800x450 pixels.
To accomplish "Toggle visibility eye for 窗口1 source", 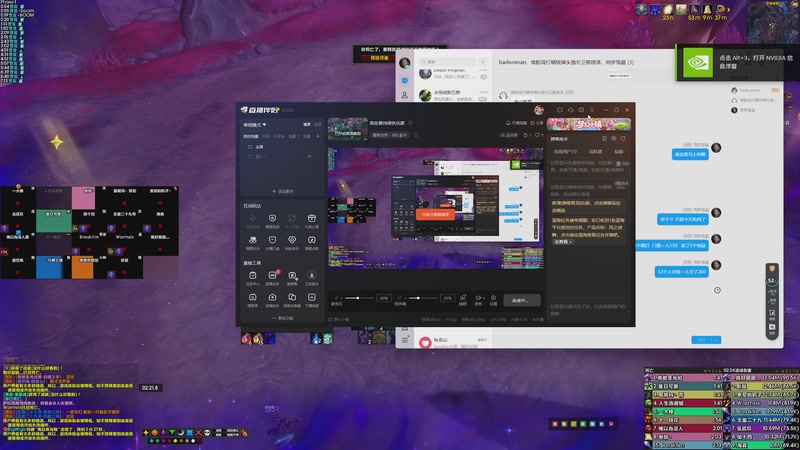I will coord(309,157).
